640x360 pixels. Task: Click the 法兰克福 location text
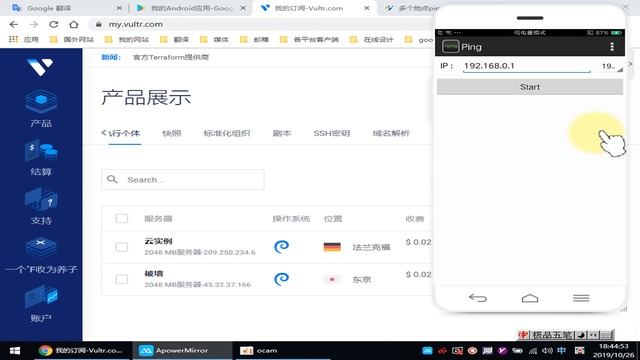371,247
